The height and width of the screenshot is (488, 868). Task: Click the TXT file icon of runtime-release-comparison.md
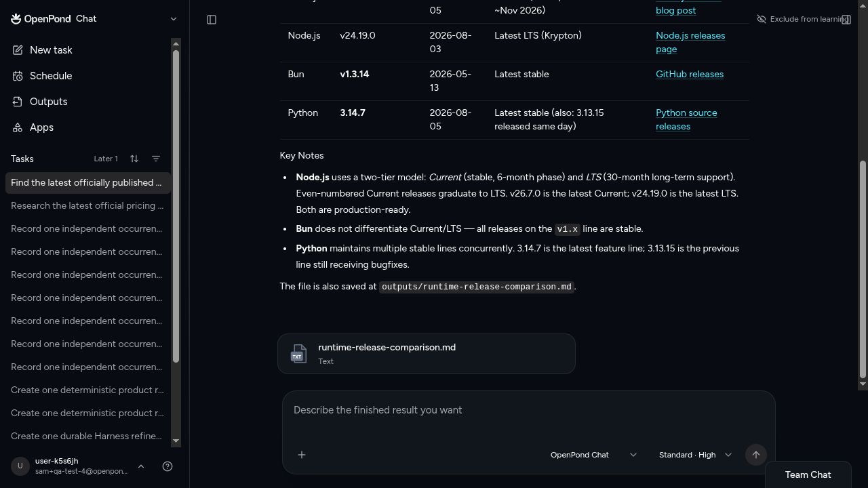pyautogui.click(x=298, y=354)
